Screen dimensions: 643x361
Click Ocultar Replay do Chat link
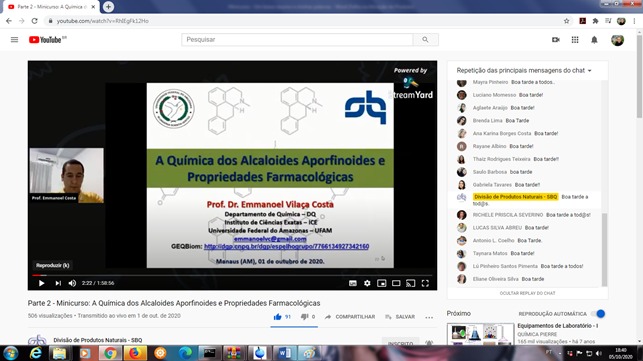527,293
